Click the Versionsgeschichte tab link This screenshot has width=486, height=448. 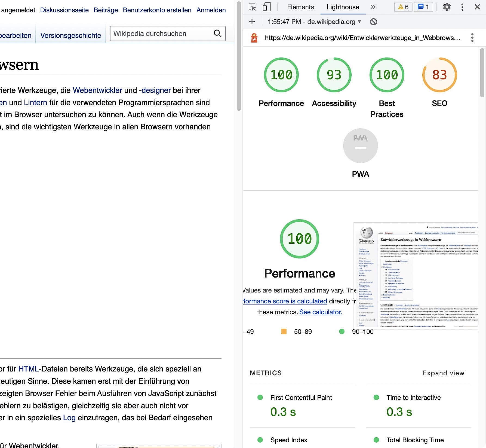click(70, 35)
